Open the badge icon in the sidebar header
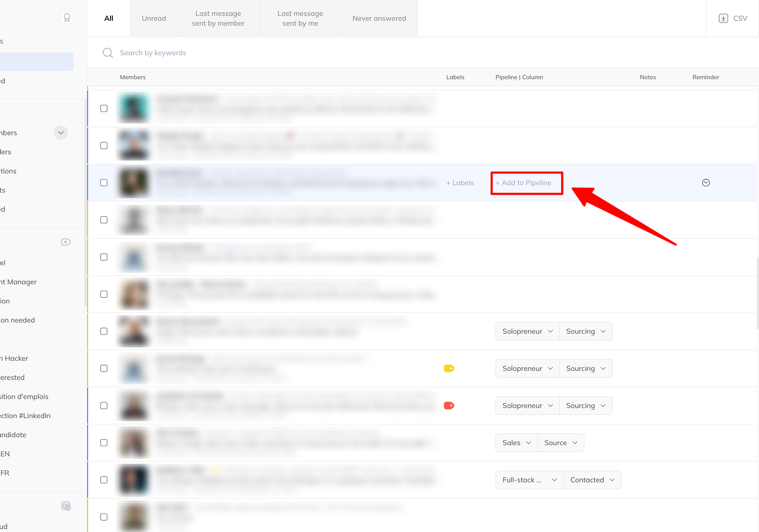The width and height of the screenshot is (759, 532). tap(67, 18)
